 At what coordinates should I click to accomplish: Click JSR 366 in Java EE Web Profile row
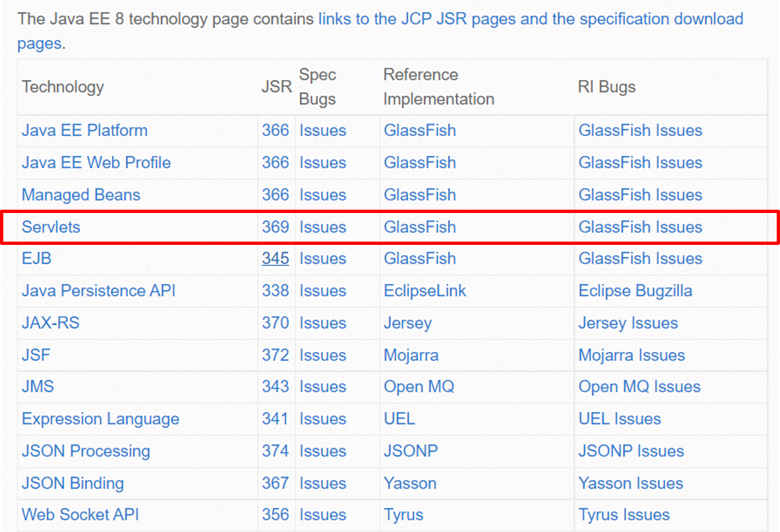[275, 163]
